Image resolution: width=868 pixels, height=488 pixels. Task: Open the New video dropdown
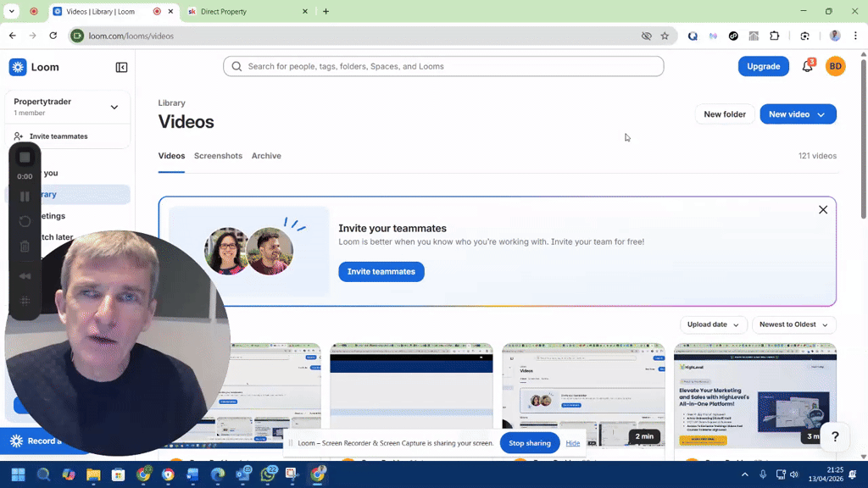coord(798,114)
